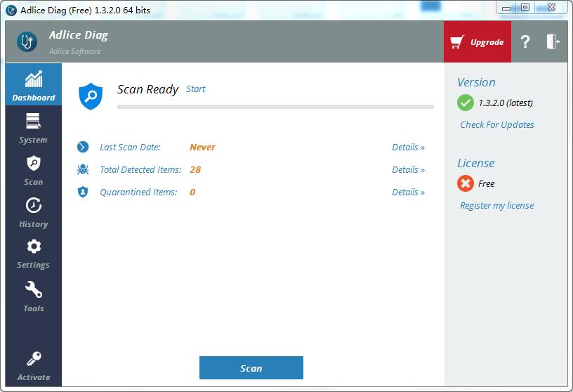Viewport: 573px width, 392px height.
Task: Click the 'Total Detected Items:' label
Action: (140, 170)
